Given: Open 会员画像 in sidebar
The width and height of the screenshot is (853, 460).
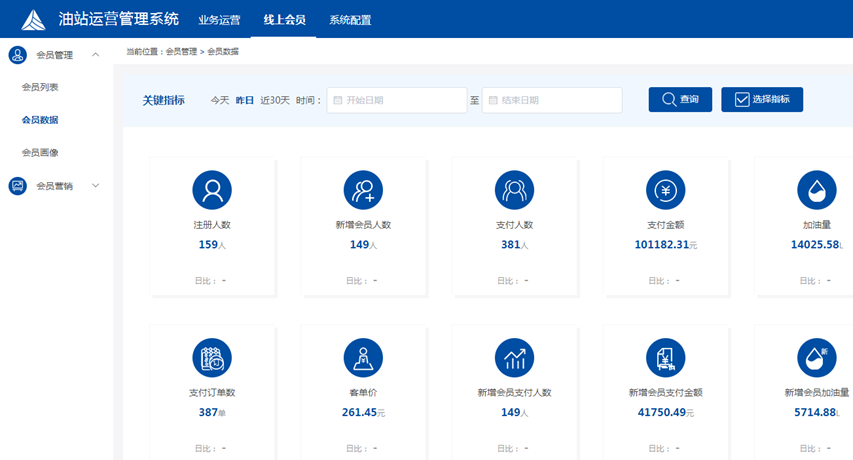Looking at the screenshot, I should (40, 153).
